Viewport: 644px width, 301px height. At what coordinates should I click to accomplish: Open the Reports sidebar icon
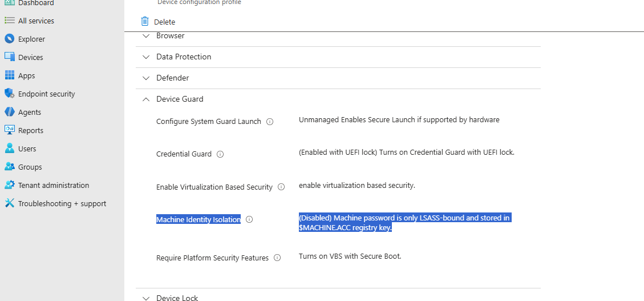coord(10,130)
